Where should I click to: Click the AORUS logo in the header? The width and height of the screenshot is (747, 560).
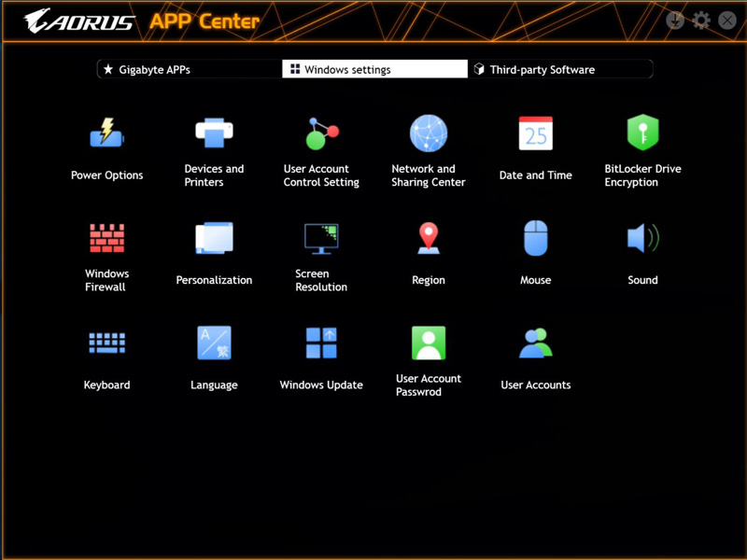point(79,21)
